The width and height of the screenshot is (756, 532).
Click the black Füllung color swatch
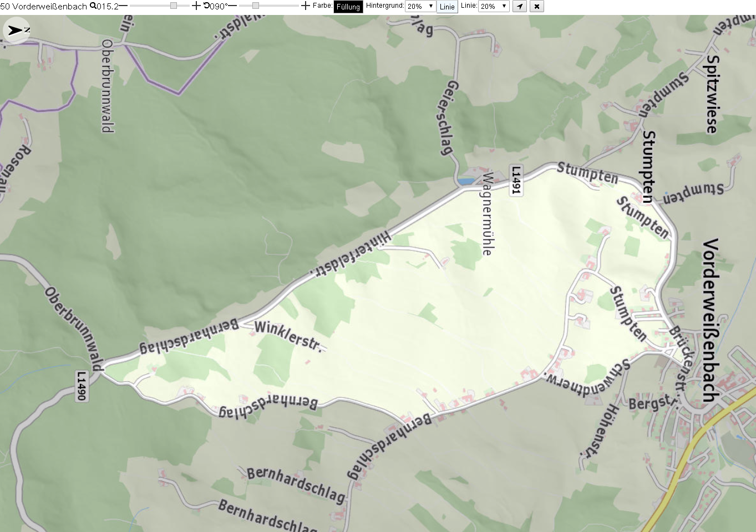[x=348, y=7]
